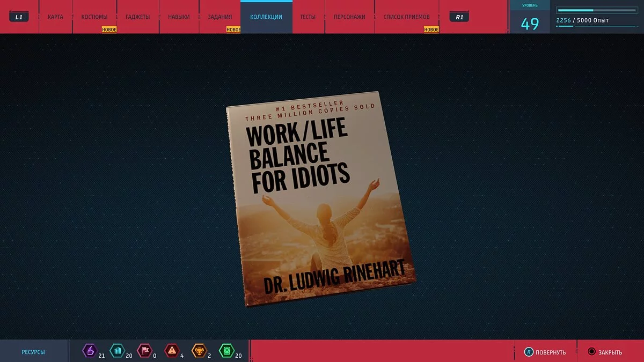Image resolution: width=644 pixels, height=362 pixels.
Task: Switch to the Костюмы tab
Action: tap(94, 17)
